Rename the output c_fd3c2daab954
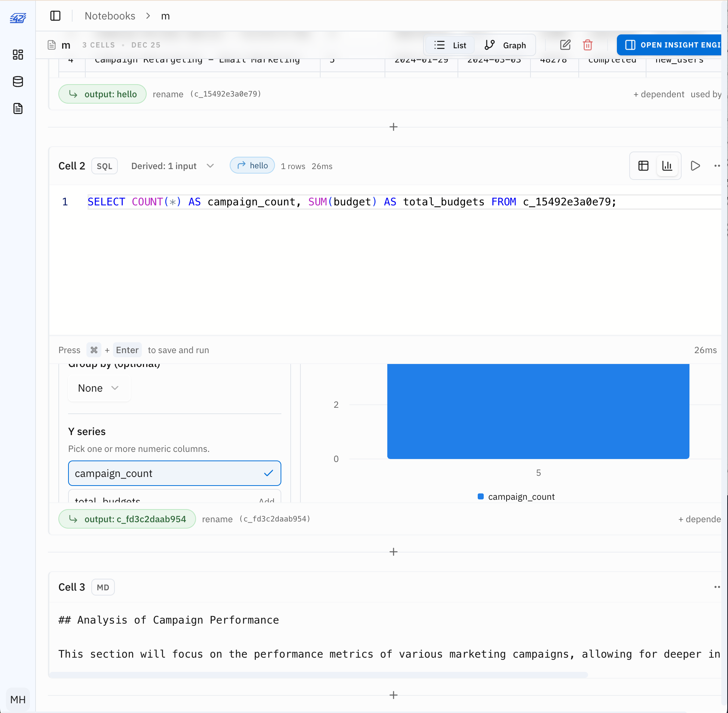Image resolution: width=728 pixels, height=713 pixels. click(218, 519)
